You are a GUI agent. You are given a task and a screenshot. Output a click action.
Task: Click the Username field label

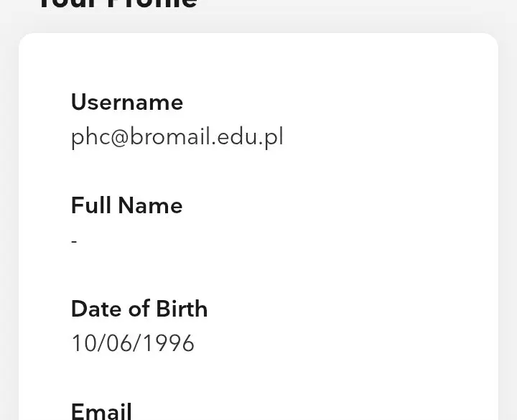click(127, 102)
